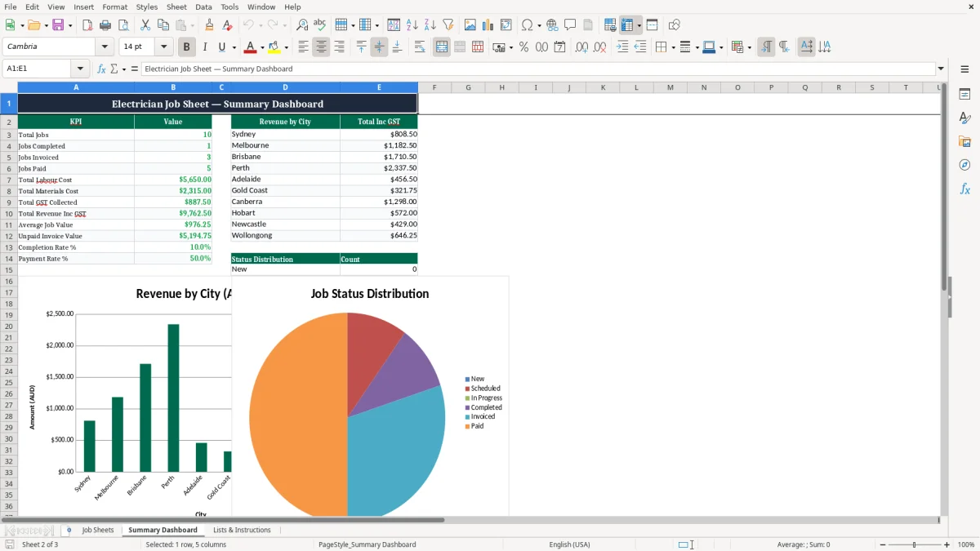980x551 pixels.
Task: Open sidebar Gallery panel icon
Action: pyautogui.click(x=964, y=142)
